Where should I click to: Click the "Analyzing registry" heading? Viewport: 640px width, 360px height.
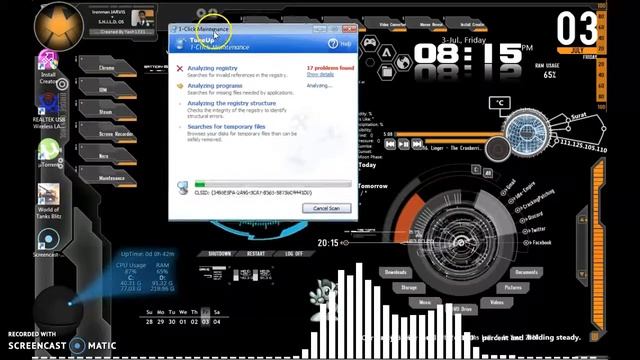pos(212,68)
